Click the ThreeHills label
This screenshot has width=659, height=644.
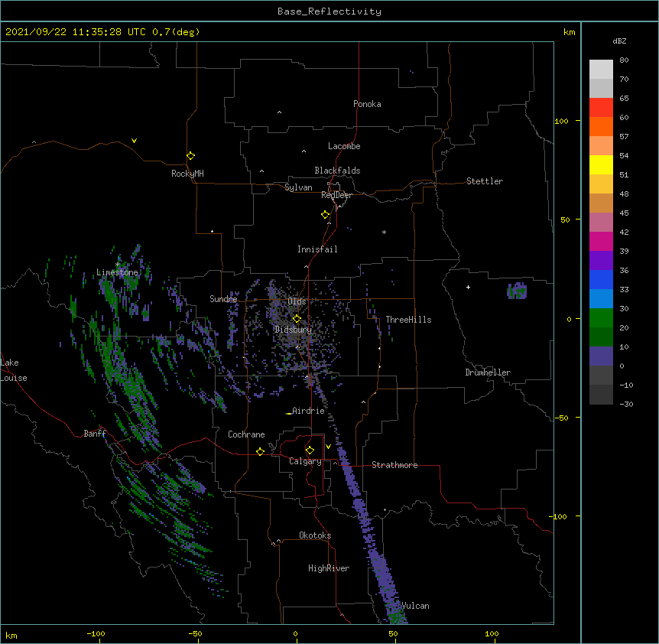[408, 320]
